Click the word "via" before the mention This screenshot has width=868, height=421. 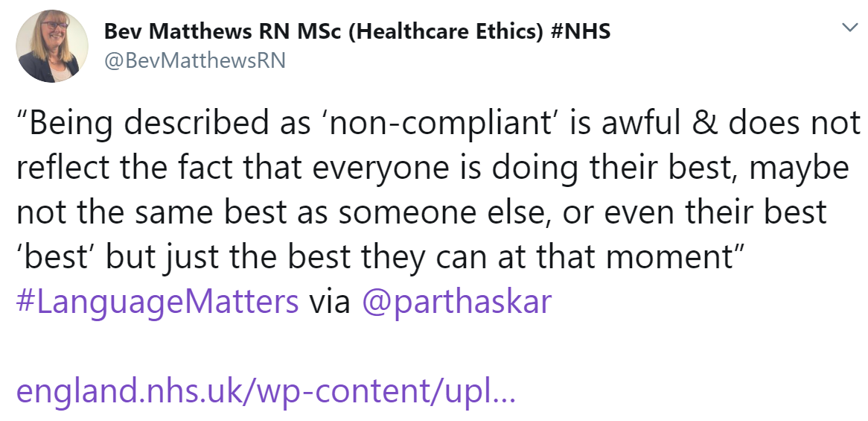click(330, 301)
